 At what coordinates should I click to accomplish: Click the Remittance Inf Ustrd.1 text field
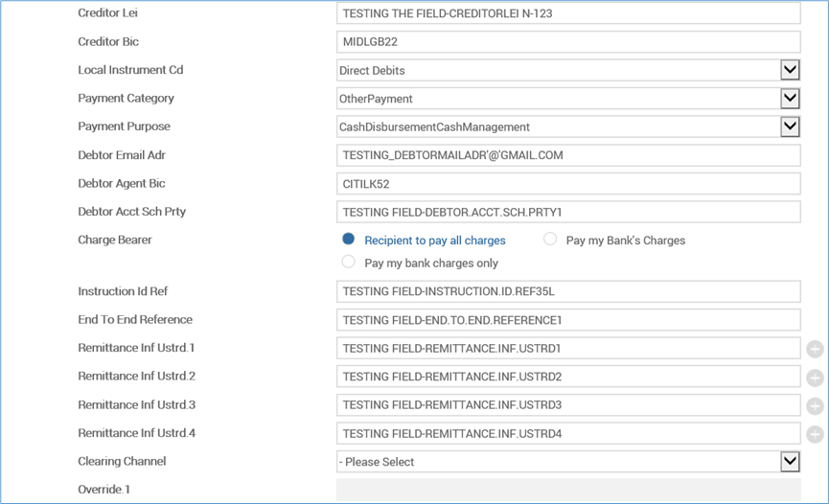(568, 349)
